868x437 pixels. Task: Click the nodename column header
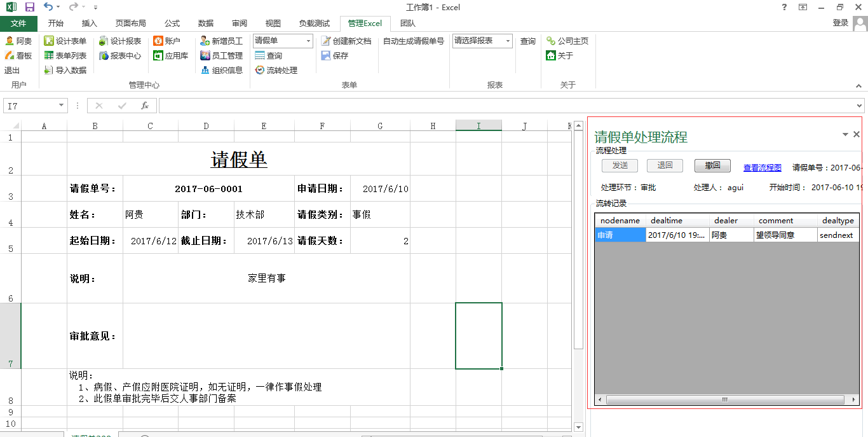click(x=620, y=221)
